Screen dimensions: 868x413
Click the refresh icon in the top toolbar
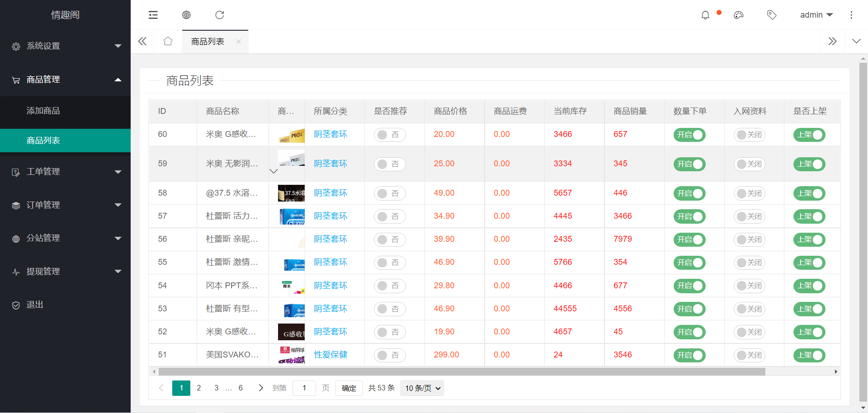pos(220,15)
